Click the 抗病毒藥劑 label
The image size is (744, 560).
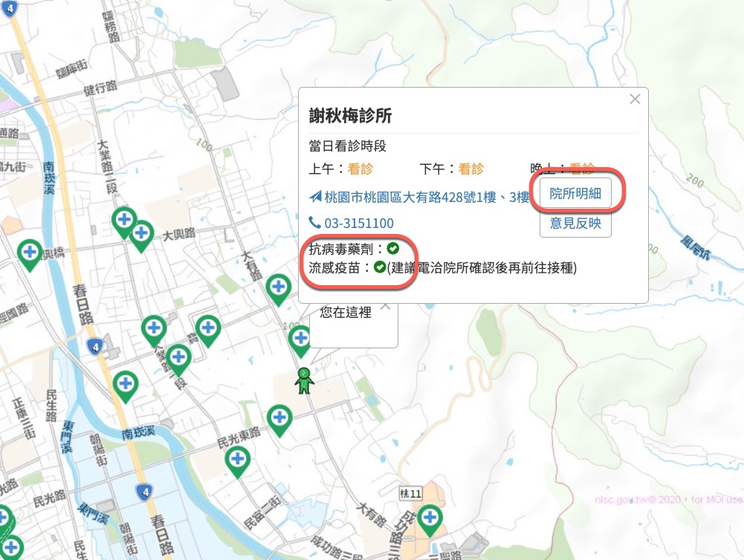coord(341,249)
